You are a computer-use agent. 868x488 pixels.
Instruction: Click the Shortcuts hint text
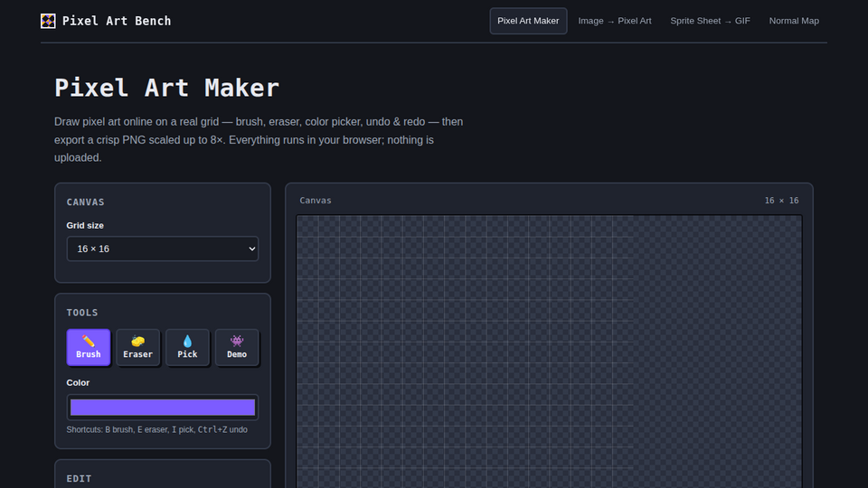coord(156,430)
